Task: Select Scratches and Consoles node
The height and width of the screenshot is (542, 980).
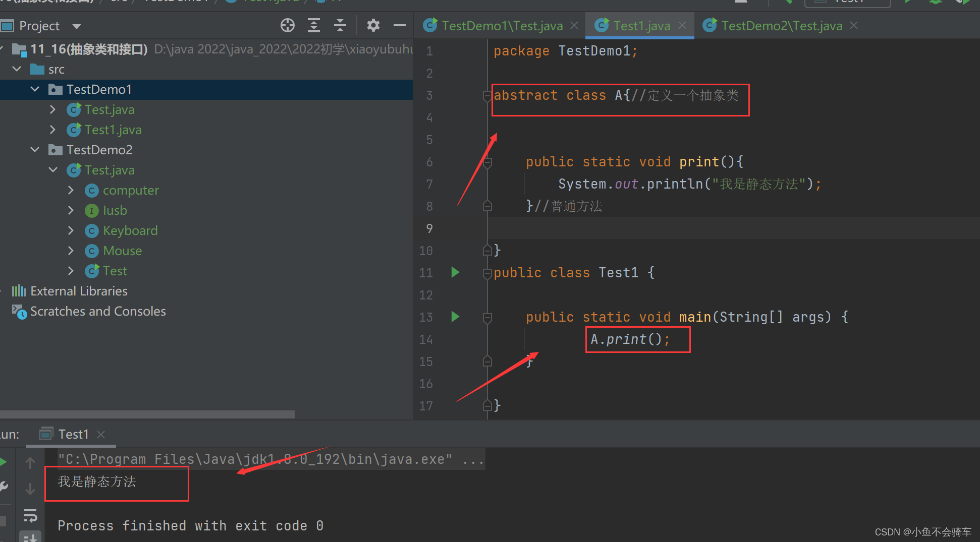Action: (x=89, y=311)
